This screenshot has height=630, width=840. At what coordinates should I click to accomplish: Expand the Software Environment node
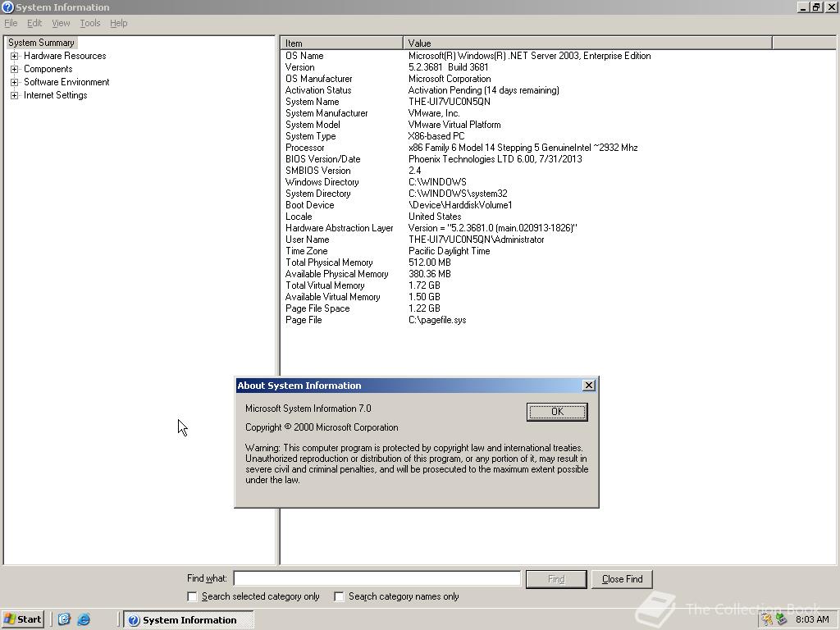point(15,82)
